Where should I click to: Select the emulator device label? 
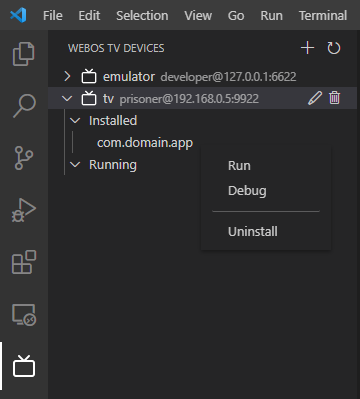pos(129,77)
